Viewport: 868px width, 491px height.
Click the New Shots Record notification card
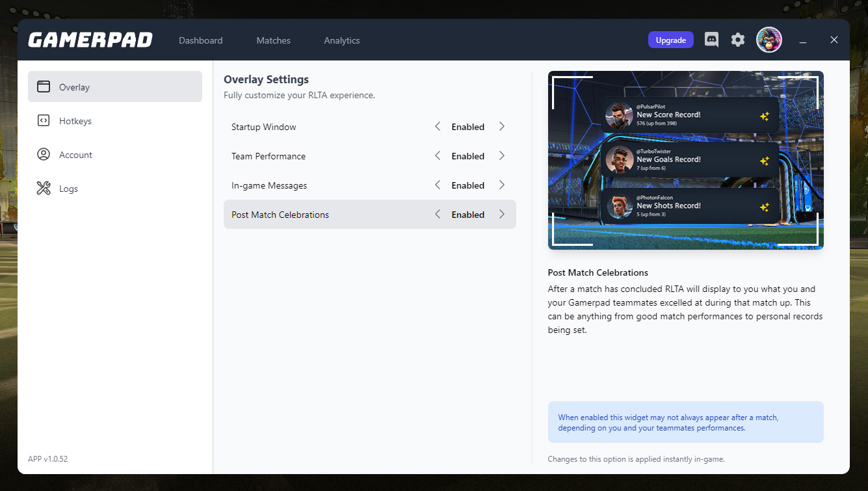click(690, 206)
